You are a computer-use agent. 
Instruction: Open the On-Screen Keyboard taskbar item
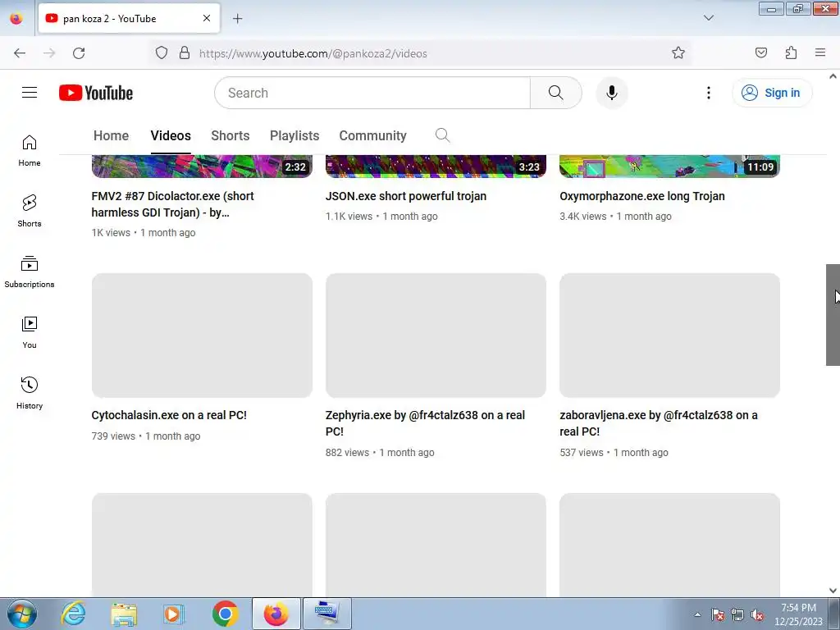tap(327, 614)
